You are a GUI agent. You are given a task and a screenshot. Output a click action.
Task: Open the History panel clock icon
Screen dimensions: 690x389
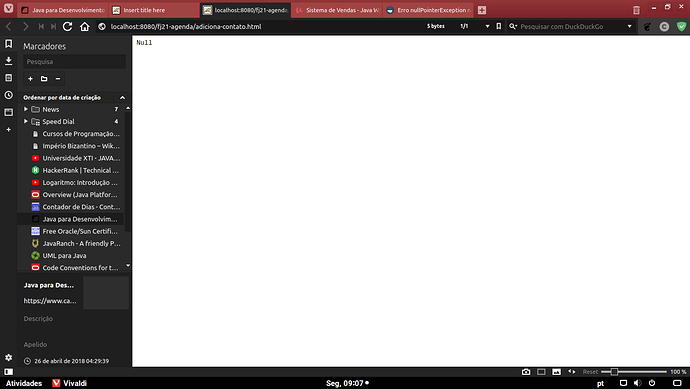click(8, 95)
